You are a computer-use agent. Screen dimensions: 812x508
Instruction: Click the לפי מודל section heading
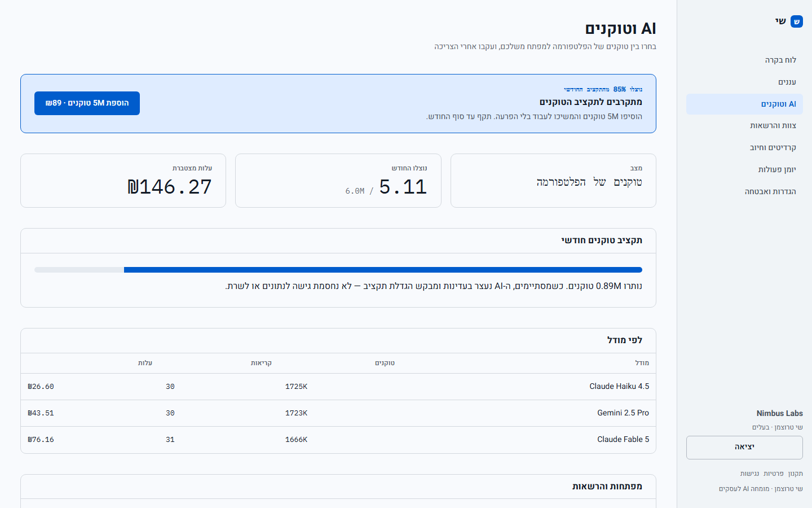(x=625, y=340)
